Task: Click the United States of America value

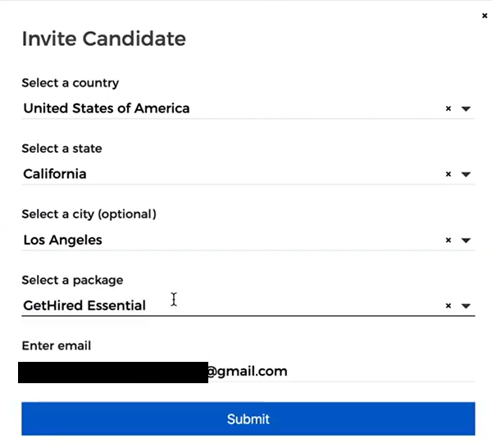Action: tap(107, 108)
